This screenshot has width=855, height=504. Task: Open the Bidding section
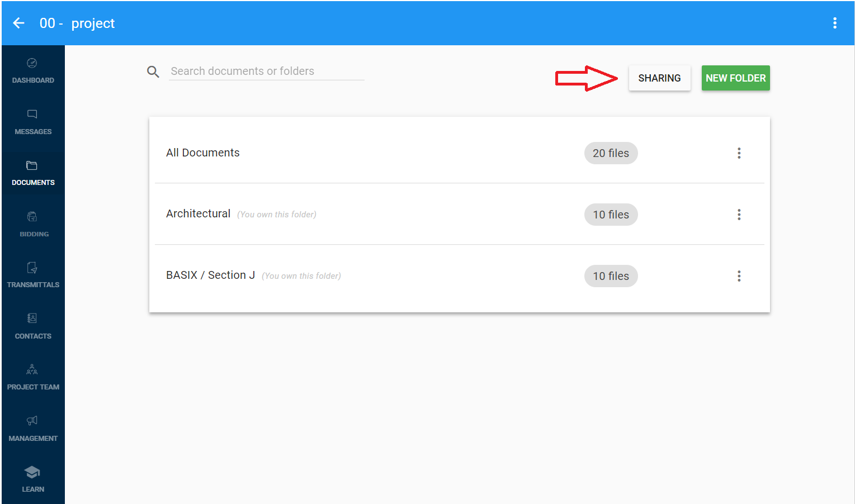click(x=33, y=225)
